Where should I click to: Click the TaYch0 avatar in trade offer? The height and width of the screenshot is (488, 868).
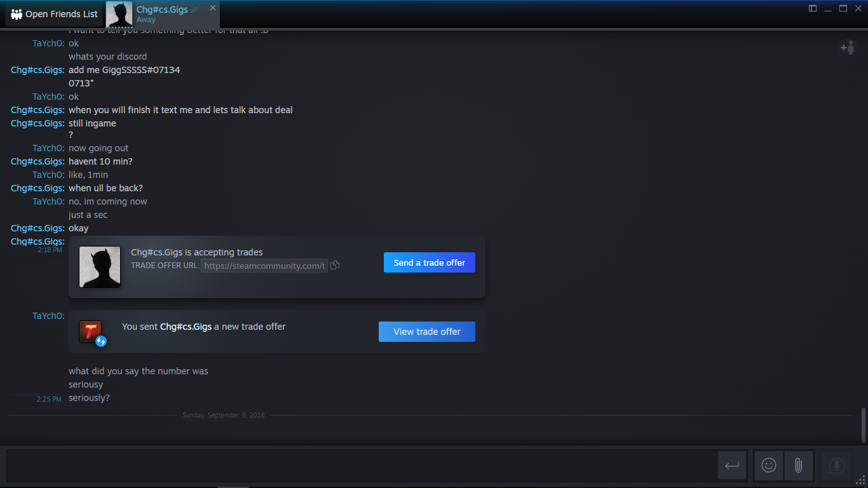(90, 332)
